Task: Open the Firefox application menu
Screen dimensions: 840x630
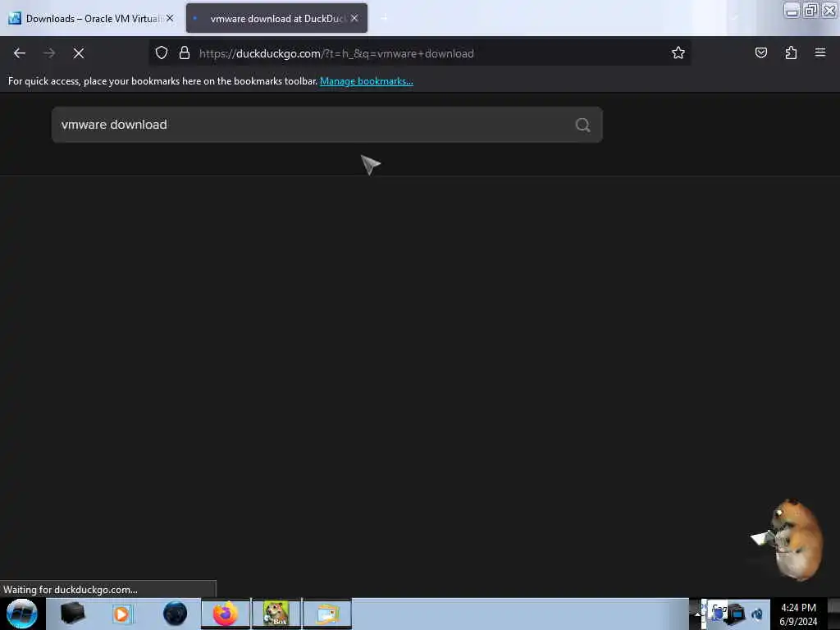Action: pos(820,52)
